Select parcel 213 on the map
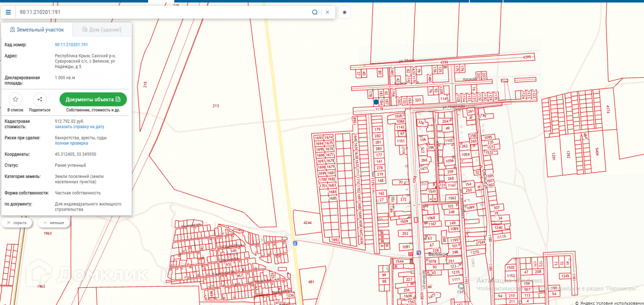644x305 pixels. [216, 106]
